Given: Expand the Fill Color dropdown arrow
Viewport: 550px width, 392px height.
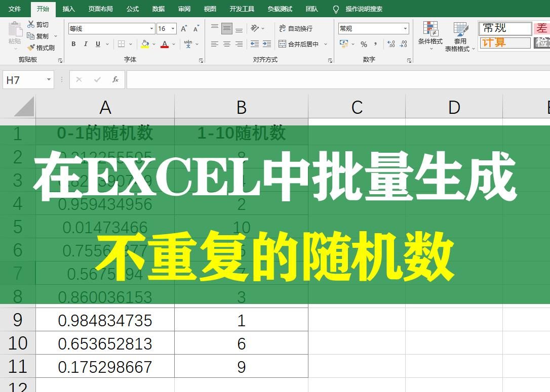Looking at the screenshot, I should (x=153, y=44).
